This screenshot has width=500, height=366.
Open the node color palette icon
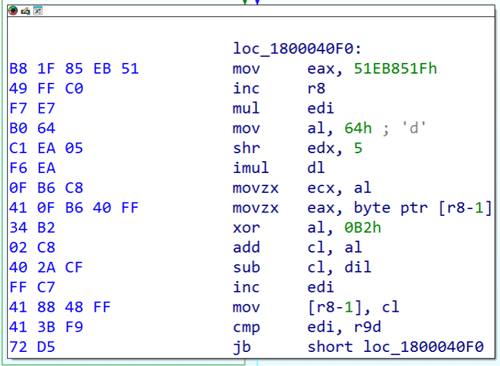13,11
